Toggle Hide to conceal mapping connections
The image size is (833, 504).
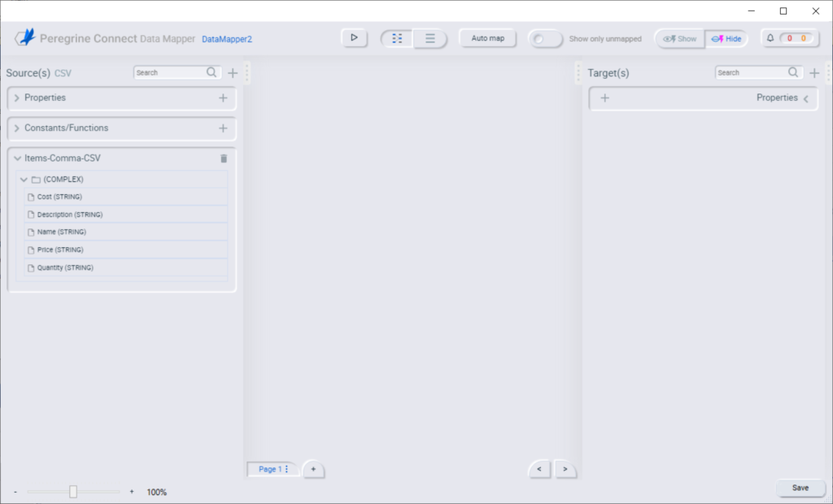click(726, 37)
